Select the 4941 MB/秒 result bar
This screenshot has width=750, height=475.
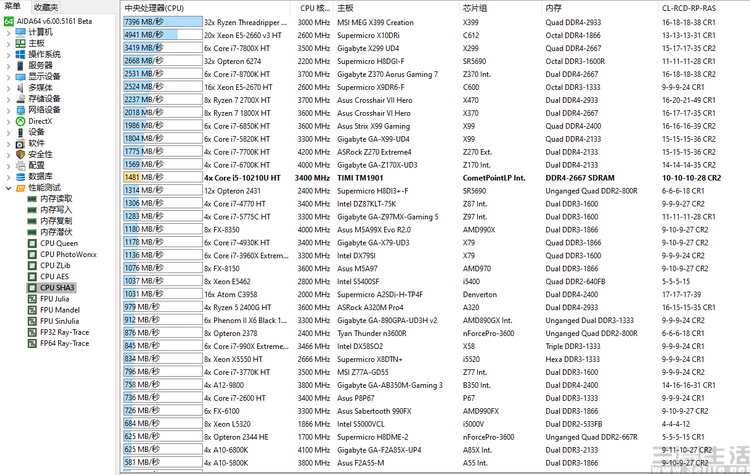(163, 35)
